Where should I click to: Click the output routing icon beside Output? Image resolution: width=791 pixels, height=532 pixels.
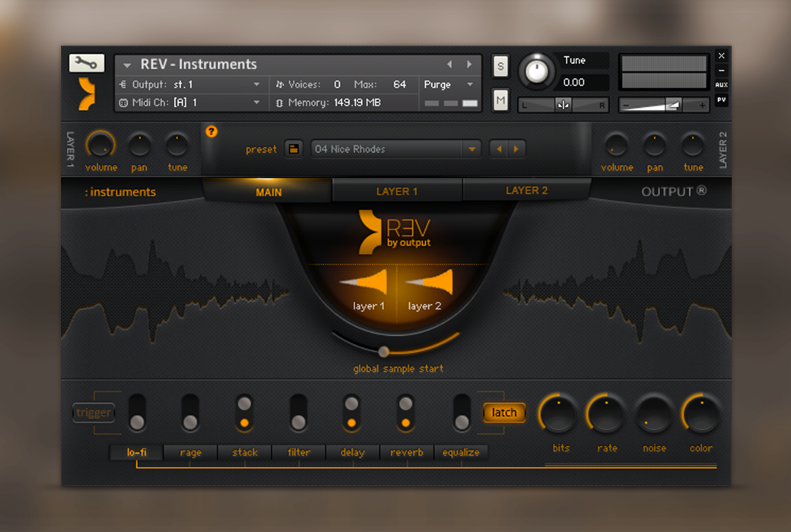pos(122,84)
